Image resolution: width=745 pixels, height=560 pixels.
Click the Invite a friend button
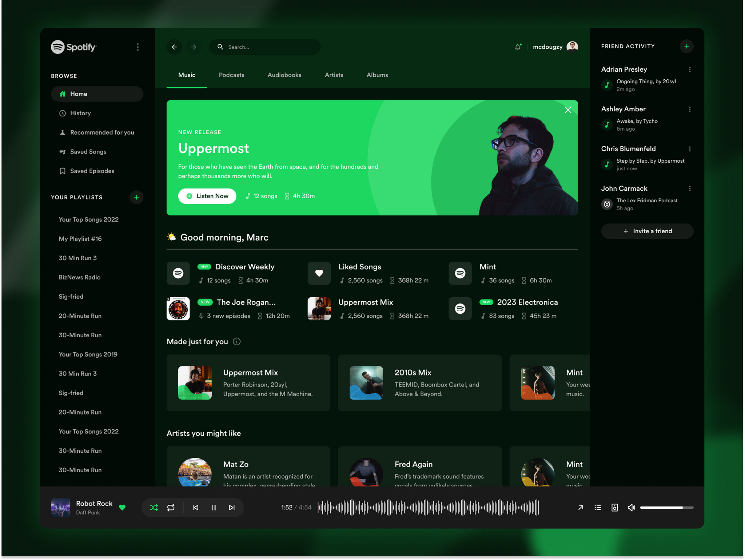(x=647, y=231)
